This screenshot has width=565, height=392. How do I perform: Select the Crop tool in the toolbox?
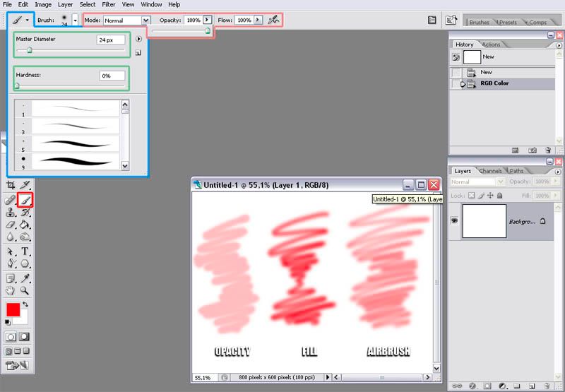tap(11, 185)
